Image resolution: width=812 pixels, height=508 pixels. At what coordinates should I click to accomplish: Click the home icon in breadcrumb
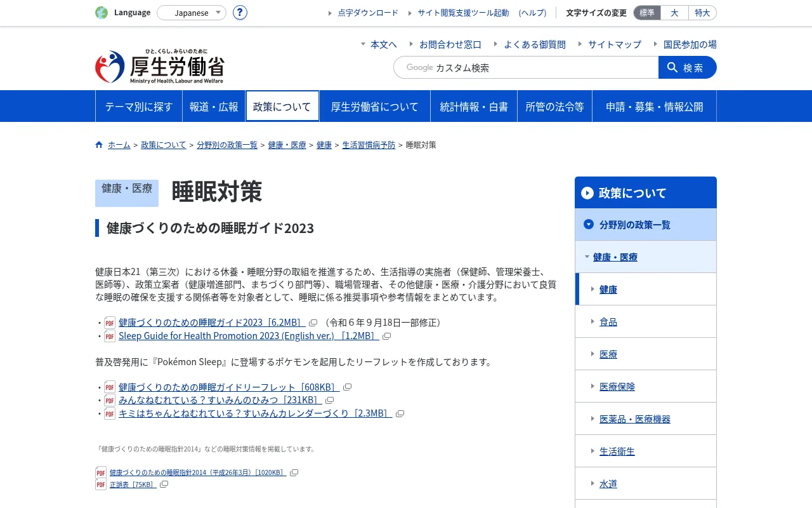(x=99, y=145)
